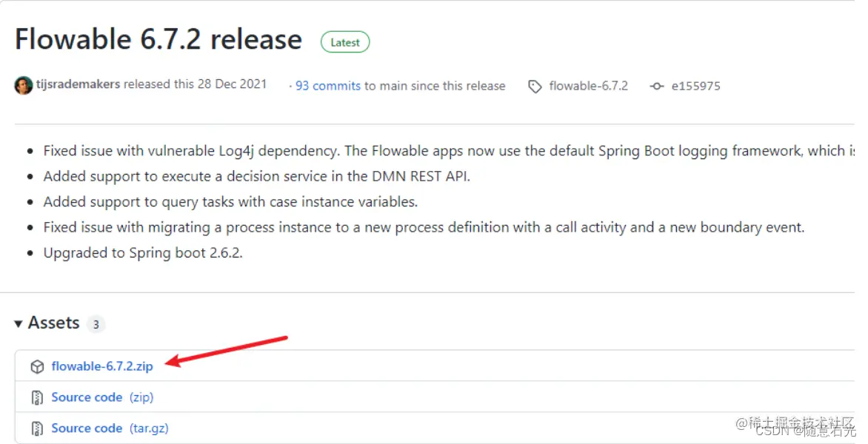This screenshot has width=868, height=444.
Task: Click the tag icon next to flowable-6.7.2
Action: (535, 86)
